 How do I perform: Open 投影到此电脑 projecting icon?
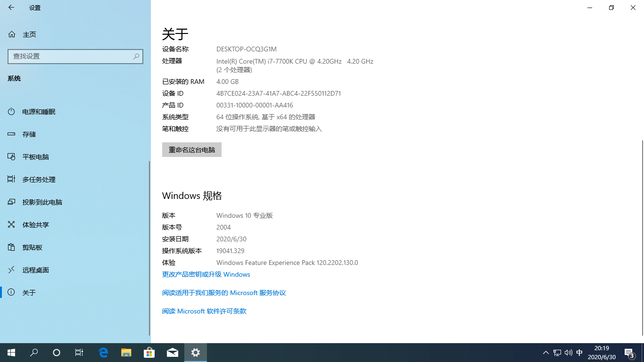click(x=12, y=202)
